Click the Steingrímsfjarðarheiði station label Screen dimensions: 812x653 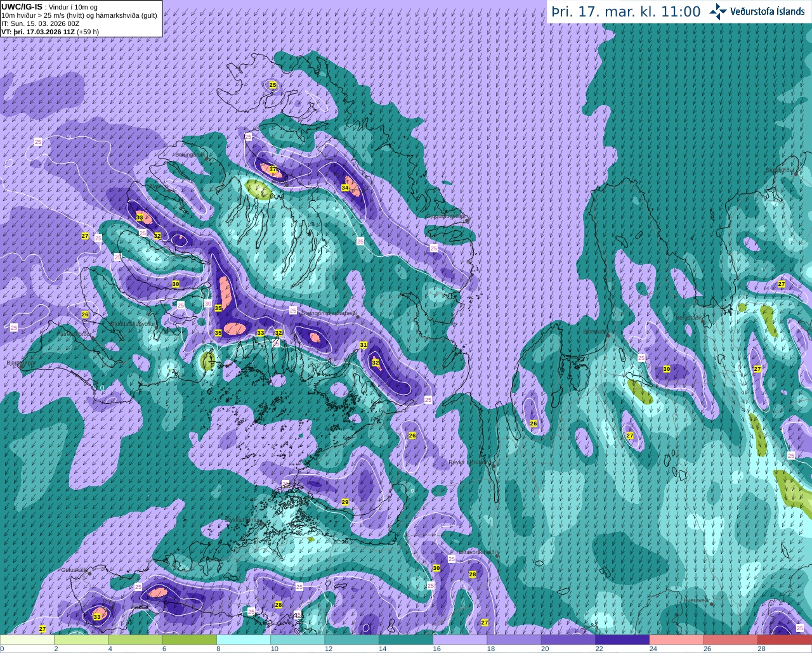(x=328, y=313)
